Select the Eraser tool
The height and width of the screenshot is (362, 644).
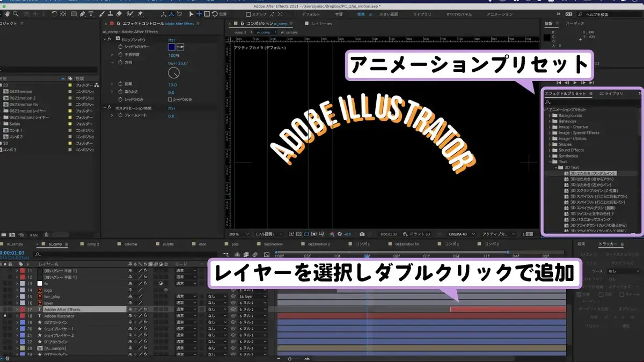tap(119, 14)
